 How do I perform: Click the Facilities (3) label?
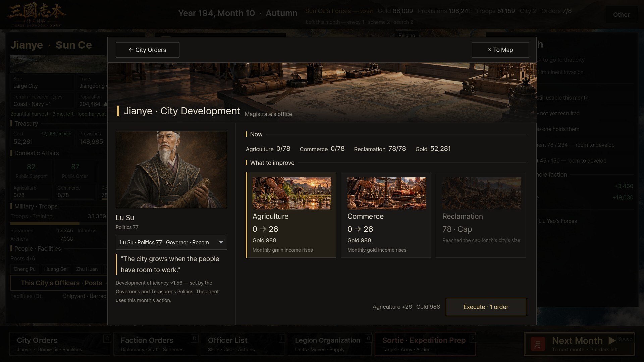click(x=26, y=296)
